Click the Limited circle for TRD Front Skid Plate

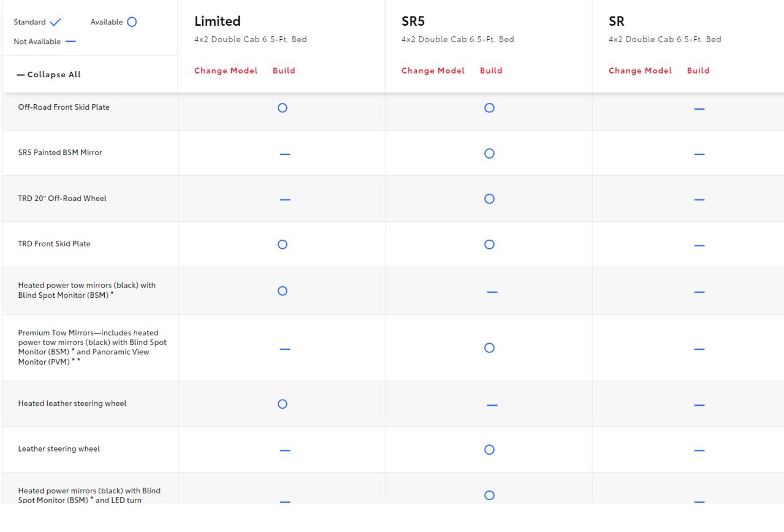[x=282, y=245]
